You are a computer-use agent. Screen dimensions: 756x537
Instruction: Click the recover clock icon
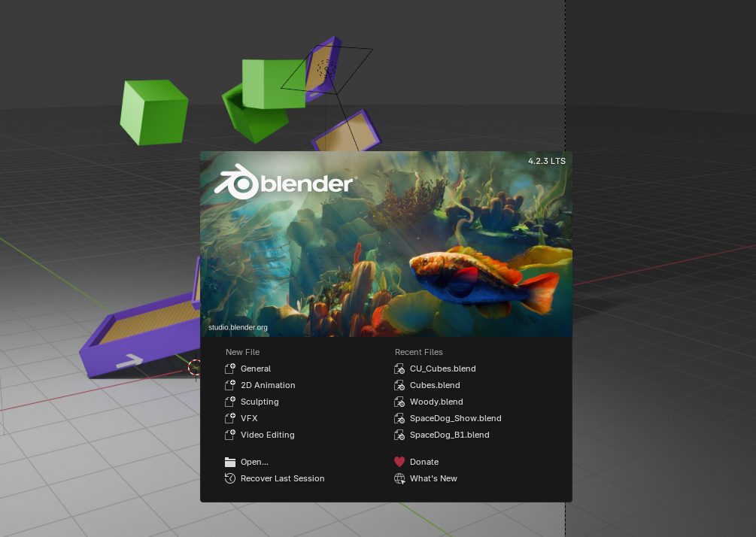(230, 478)
